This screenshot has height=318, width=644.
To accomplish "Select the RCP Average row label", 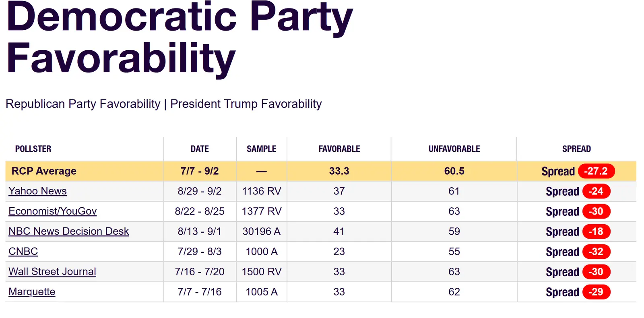I will pyautogui.click(x=44, y=171).
